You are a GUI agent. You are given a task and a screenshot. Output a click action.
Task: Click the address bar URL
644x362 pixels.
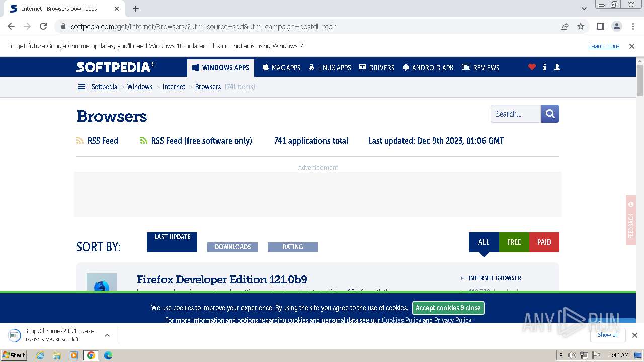(x=203, y=26)
